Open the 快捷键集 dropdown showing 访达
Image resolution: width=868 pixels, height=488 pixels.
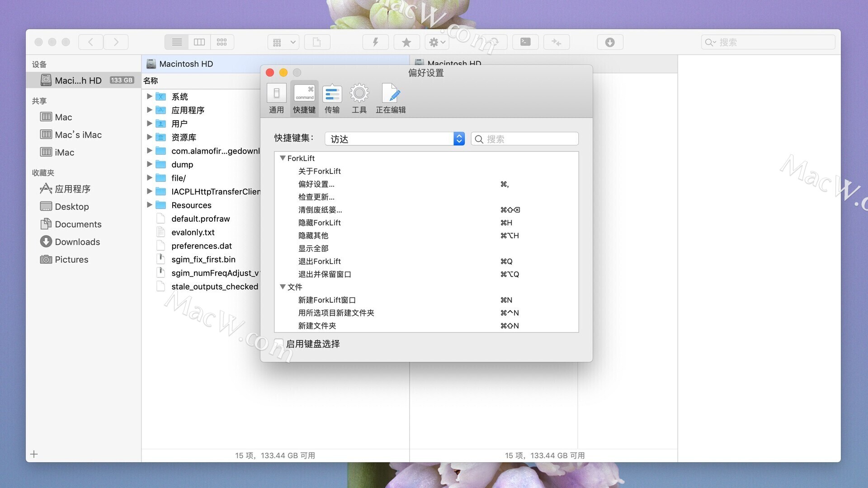(x=395, y=139)
